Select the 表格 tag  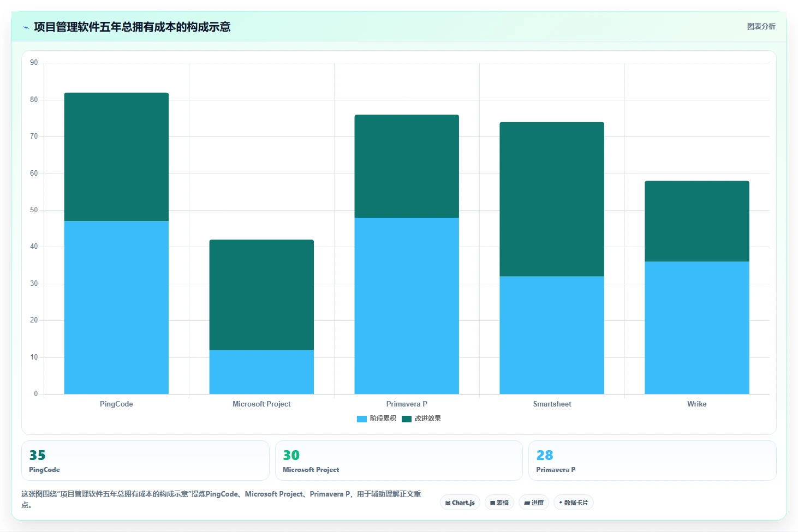coord(499,503)
